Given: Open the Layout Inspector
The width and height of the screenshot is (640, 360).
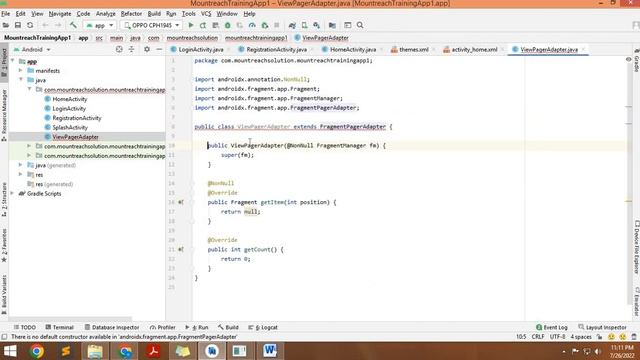Looking at the screenshot, I should pyautogui.click(x=603, y=327).
